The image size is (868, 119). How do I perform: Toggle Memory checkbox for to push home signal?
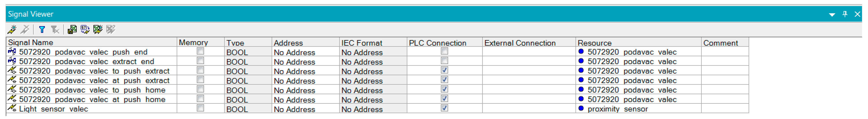(x=200, y=89)
